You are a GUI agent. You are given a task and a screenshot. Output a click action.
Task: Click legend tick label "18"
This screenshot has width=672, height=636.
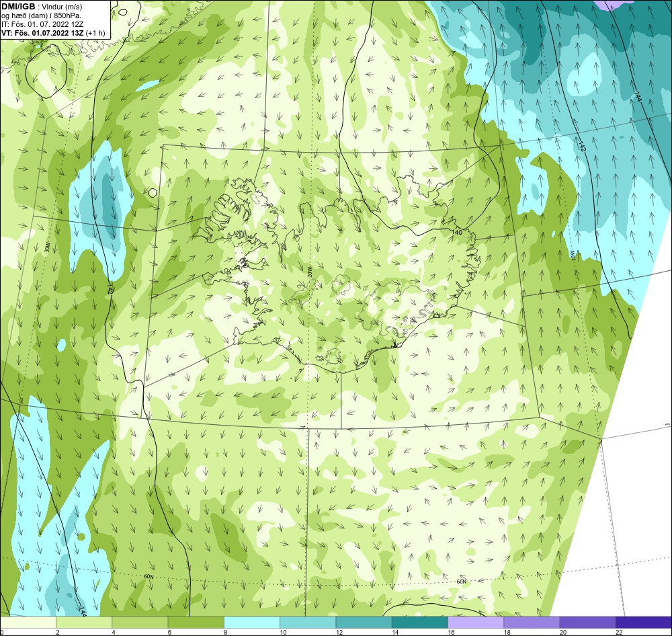507,632
